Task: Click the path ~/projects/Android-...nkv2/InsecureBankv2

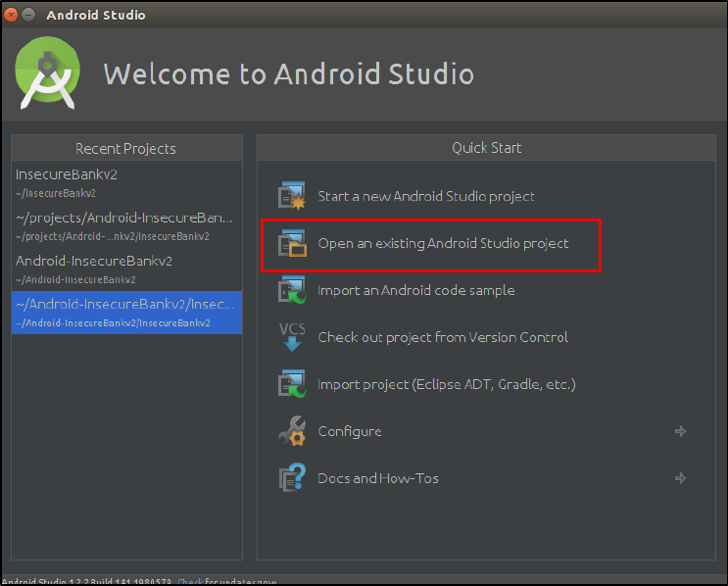Action: tap(113, 236)
